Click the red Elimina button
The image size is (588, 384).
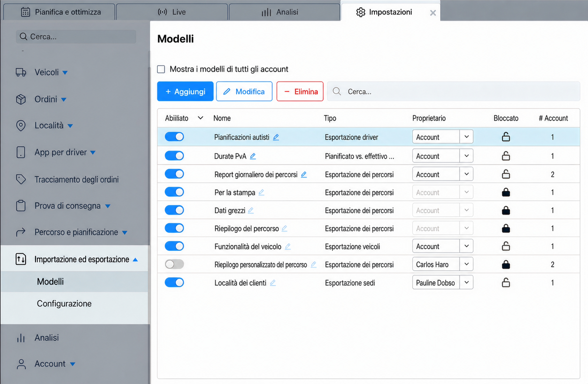click(300, 92)
